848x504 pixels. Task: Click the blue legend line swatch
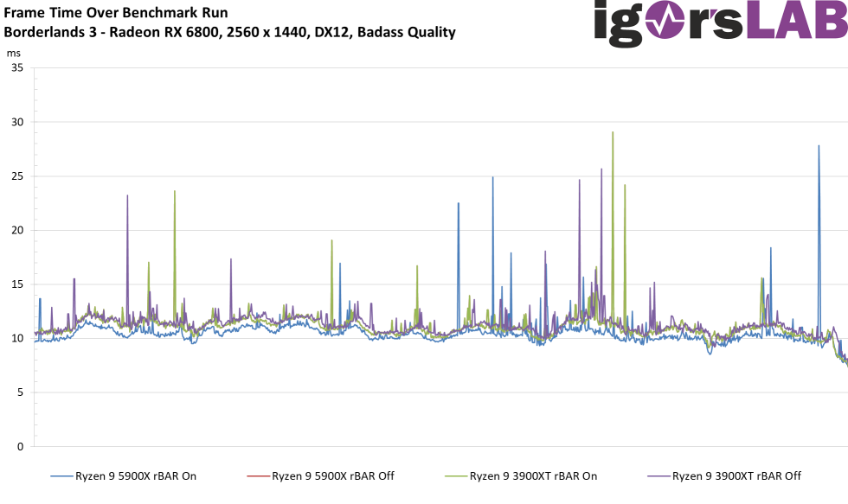click(x=61, y=476)
